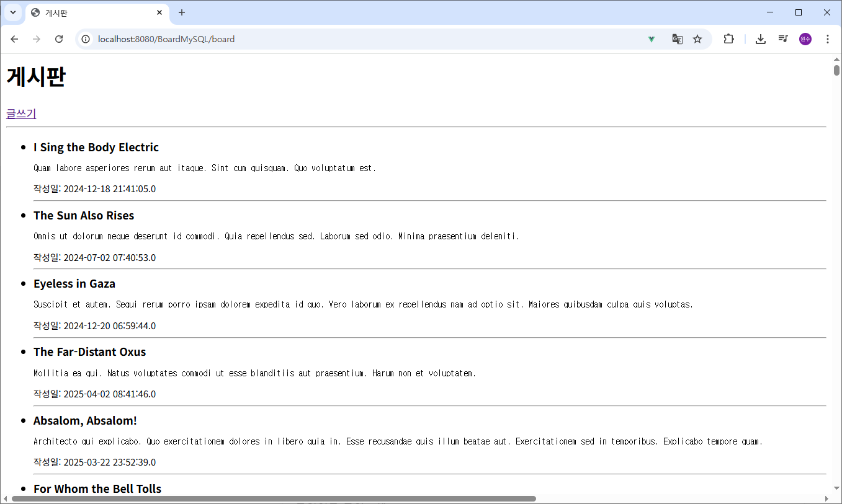Open a new tab with plus button
This screenshot has width=842, height=504.
pyautogui.click(x=182, y=12)
